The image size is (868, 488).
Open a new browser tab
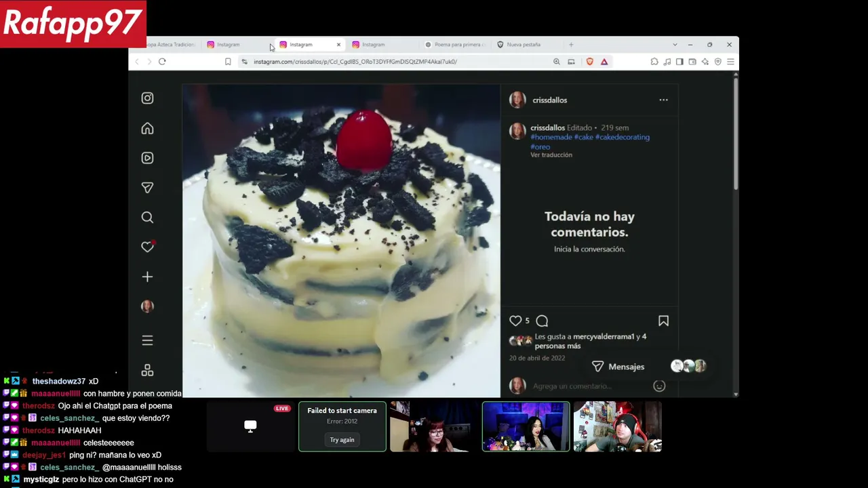(x=571, y=45)
